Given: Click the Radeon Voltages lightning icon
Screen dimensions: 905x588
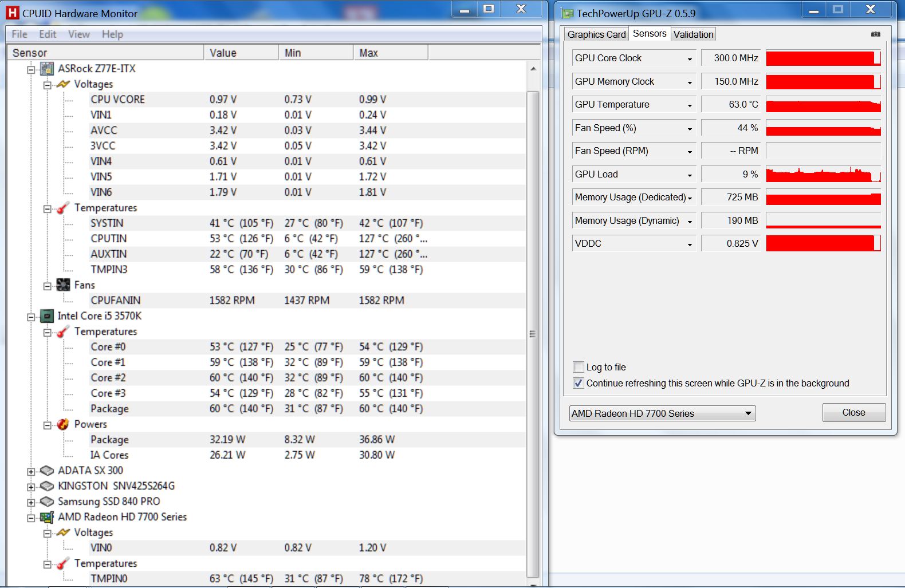Looking at the screenshot, I should coord(63,532).
